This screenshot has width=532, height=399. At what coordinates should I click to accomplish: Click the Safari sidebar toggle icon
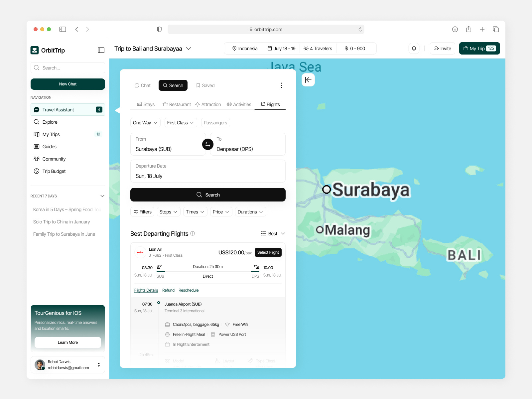click(x=63, y=29)
